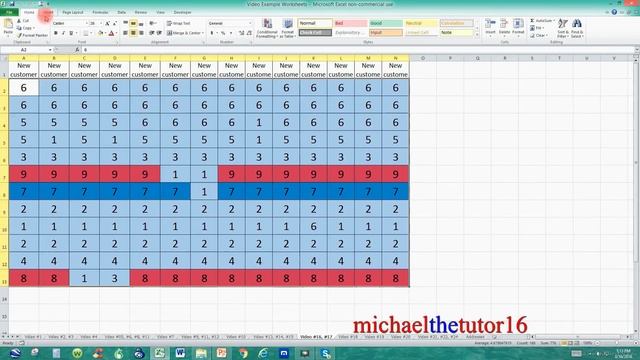Select cell D13 containing 3
This screenshot has height=360, width=640.
[115, 278]
